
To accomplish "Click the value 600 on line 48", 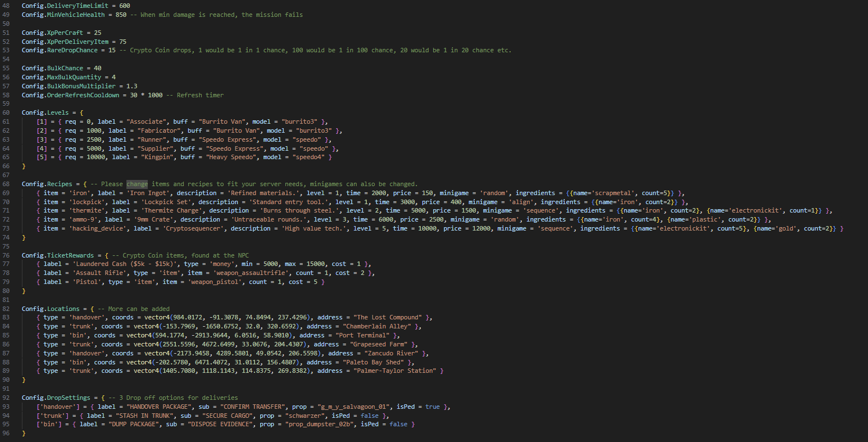I will coord(125,6).
